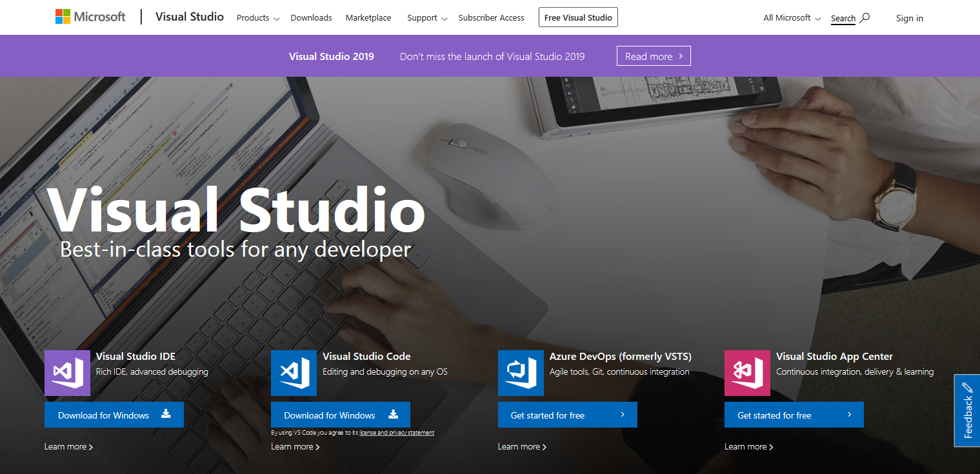The image size is (980, 474).
Task: Click the Visual Studio App Center icon
Action: click(x=747, y=373)
